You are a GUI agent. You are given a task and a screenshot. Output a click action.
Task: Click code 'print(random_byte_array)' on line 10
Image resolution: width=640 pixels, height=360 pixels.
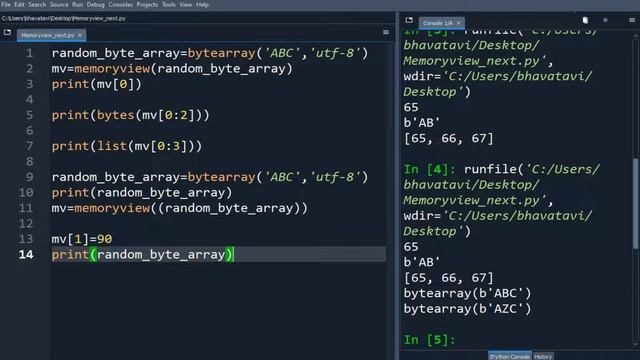coord(142,193)
